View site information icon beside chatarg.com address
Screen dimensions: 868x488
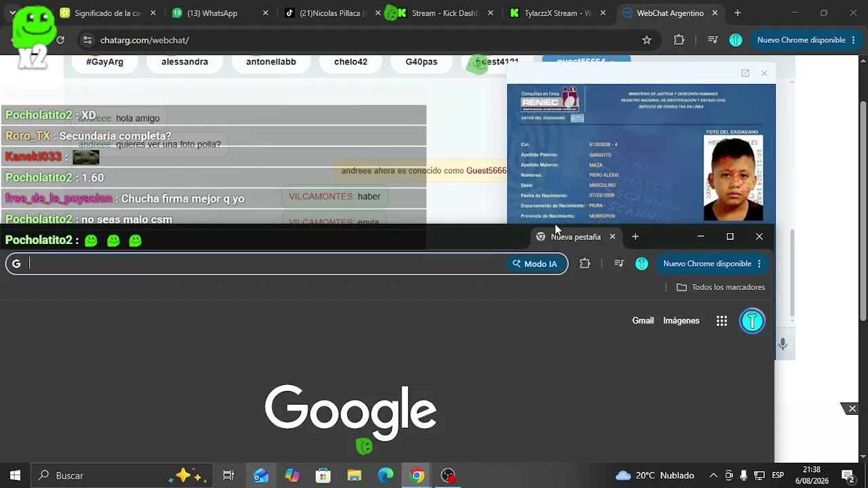tap(87, 40)
